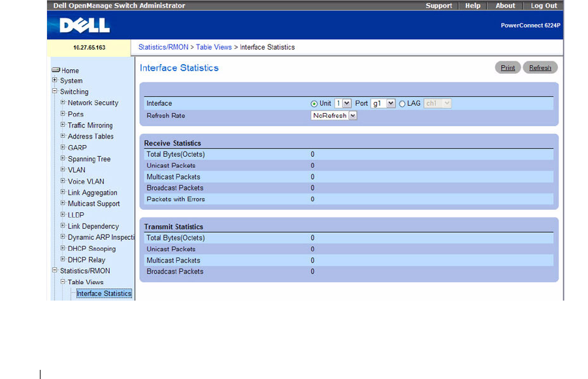Click the PowerConnect 6224P model label
Viewport: 588px width, 379px height.
[x=531, y=25]
